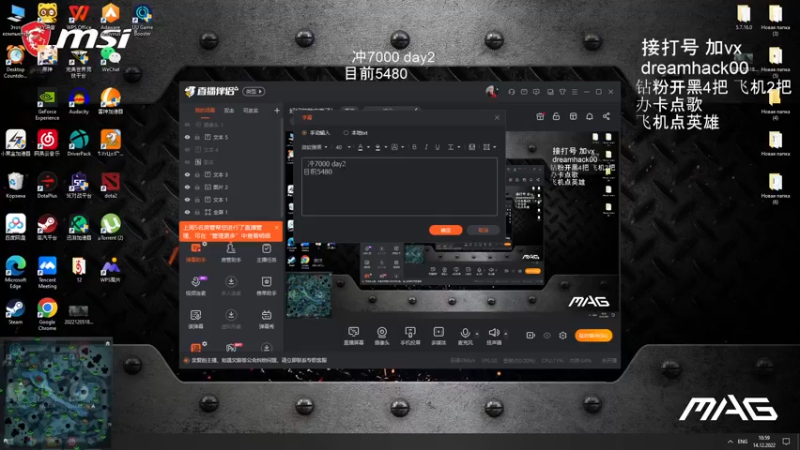Click inside the subtitle text input area
Viewport: 800px width, 450px height.
(399, 186)
